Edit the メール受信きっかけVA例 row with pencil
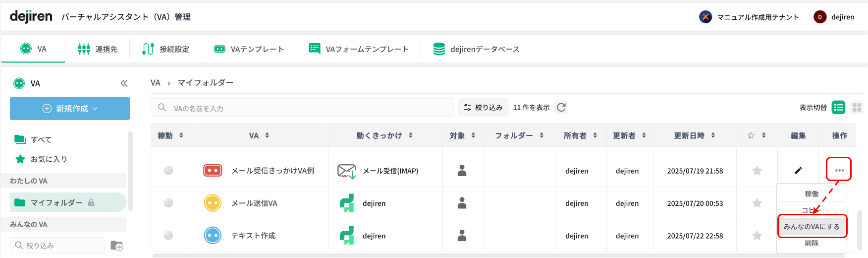The height and width of the screenshot is (258, 868). [x=798, y=171]
